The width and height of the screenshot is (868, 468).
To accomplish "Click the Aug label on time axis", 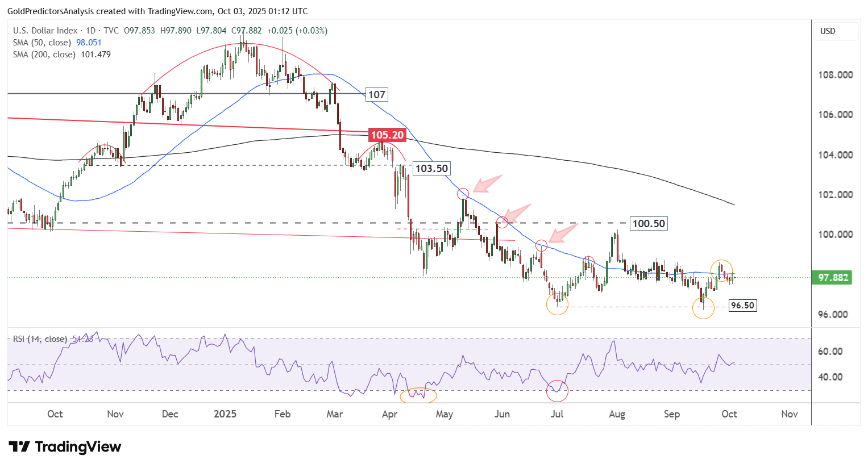I will [617, 414].
